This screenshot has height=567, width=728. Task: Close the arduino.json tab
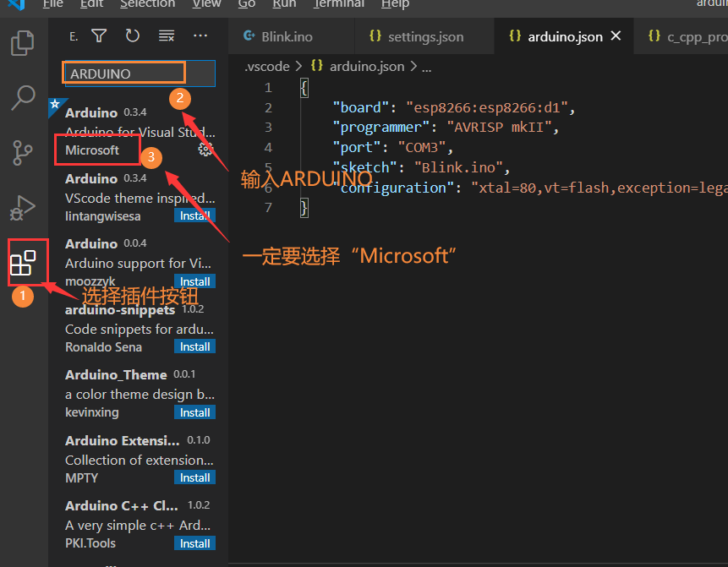pos(616,35)
